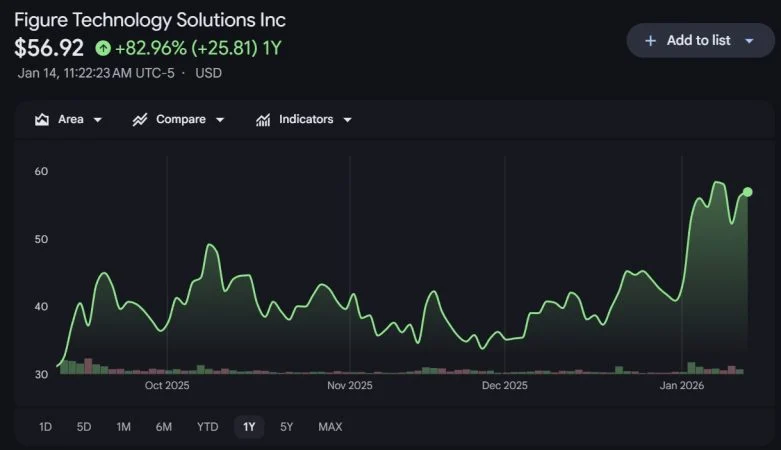Open the Add to list dropdown caret
Viewport: 781px width, 450px height.
pyautogui.click(x=749, y=41)
